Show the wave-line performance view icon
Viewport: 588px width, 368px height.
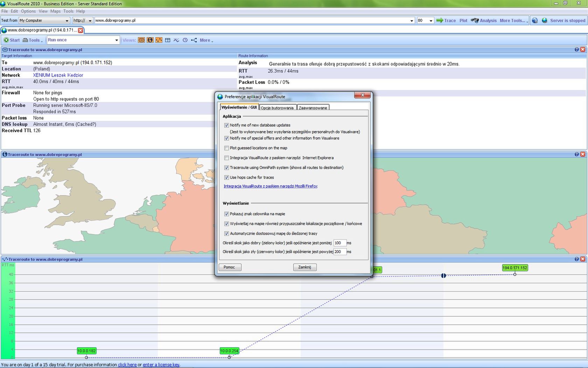pos(176,40)
